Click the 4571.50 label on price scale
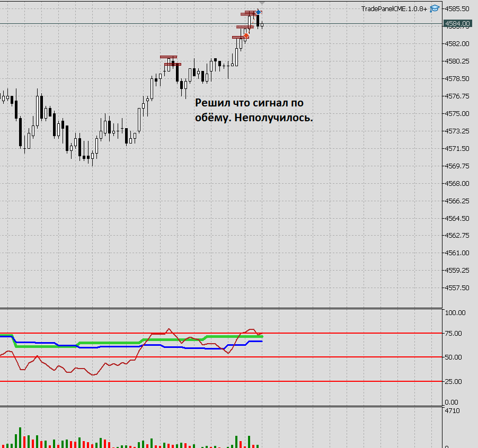The width and height of the screenshot is (478, 448). [457, 149]
